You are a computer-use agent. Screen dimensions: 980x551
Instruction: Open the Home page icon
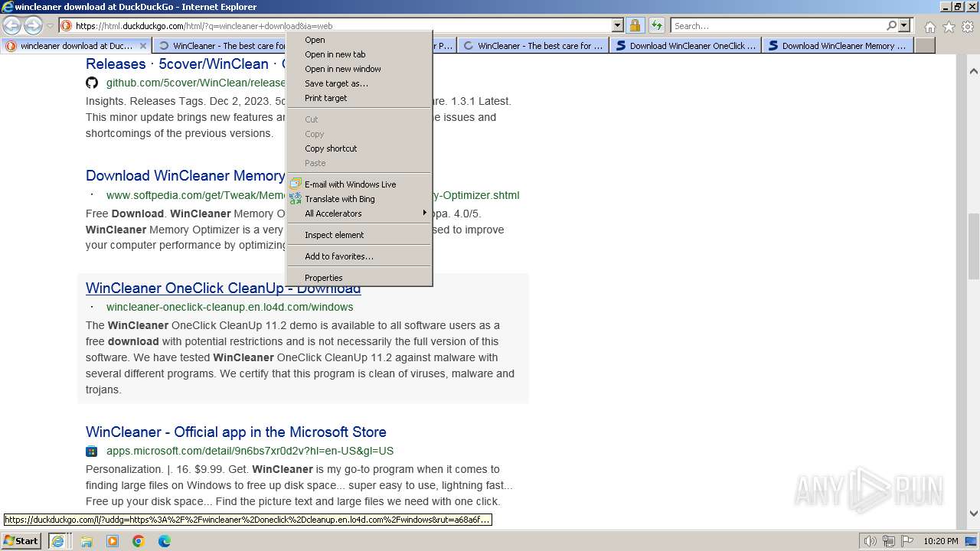(x=929, y=27)
